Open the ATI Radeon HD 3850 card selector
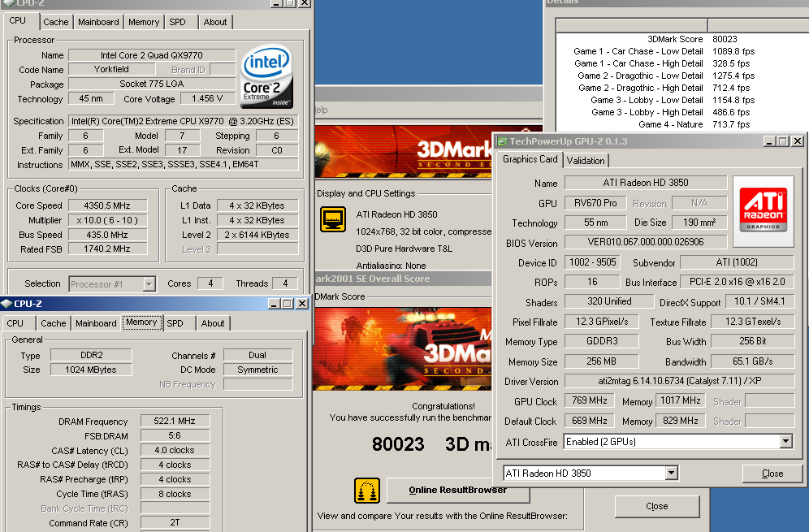 point(591,474)
